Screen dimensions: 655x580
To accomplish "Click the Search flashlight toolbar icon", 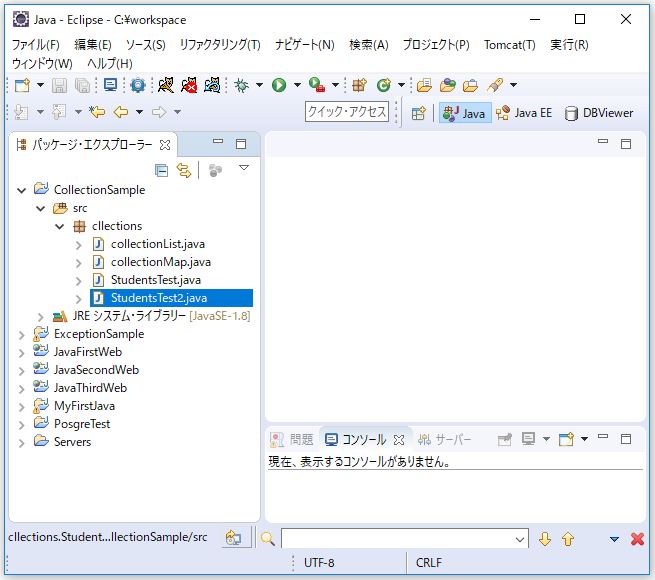I will (495, 85).
